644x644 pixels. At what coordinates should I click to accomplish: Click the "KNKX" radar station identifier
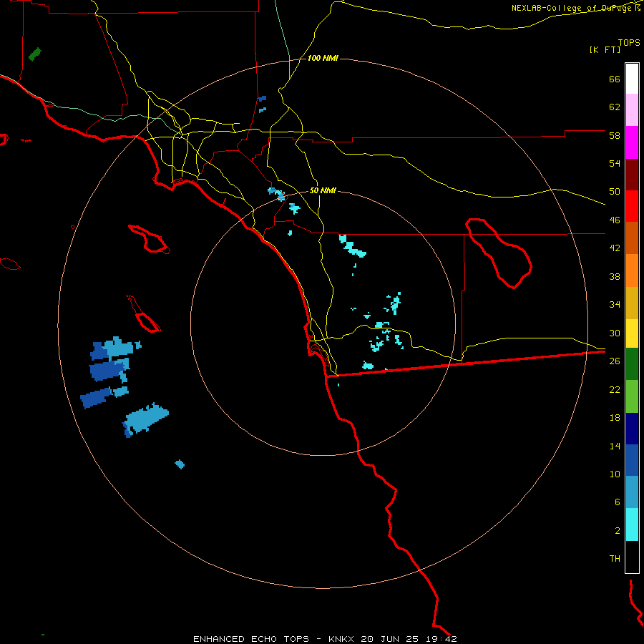[x=342, y=639]
